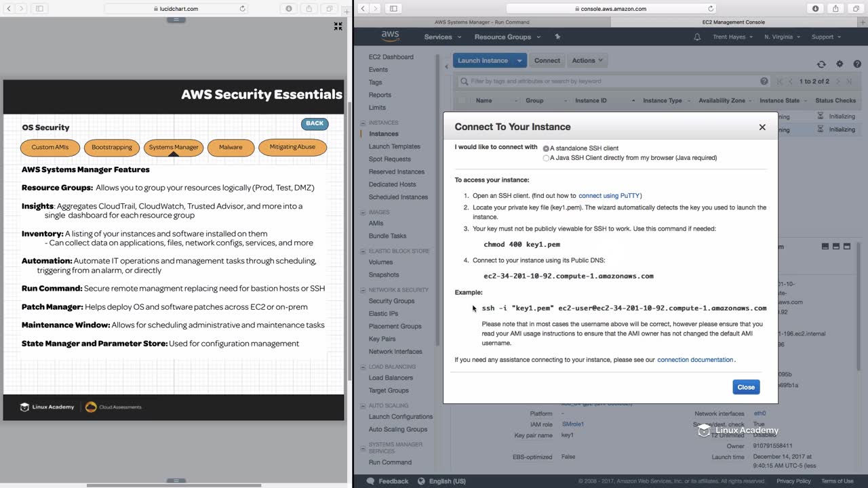Click the Privacy Policy footer link
The image size is (868, 488).
tap(793, 481)
